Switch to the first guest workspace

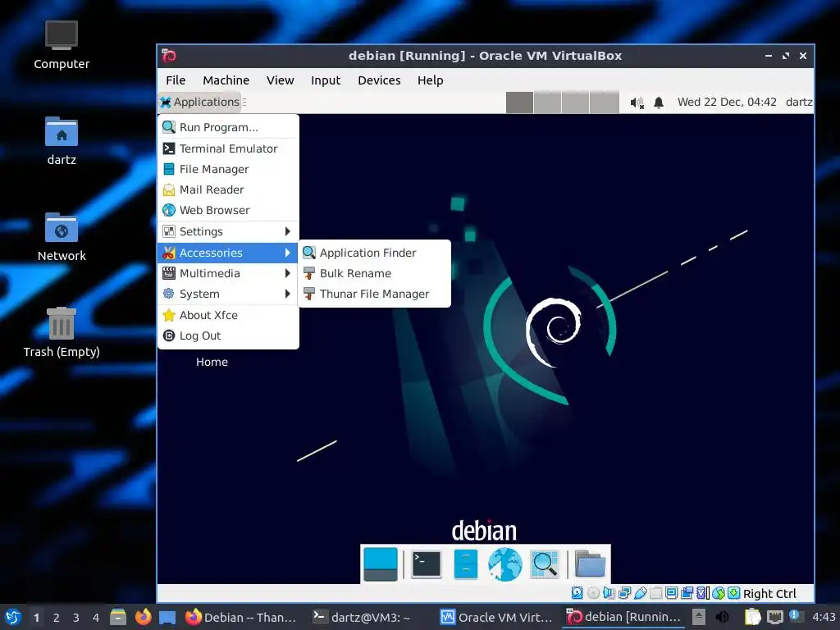[519, 103]
